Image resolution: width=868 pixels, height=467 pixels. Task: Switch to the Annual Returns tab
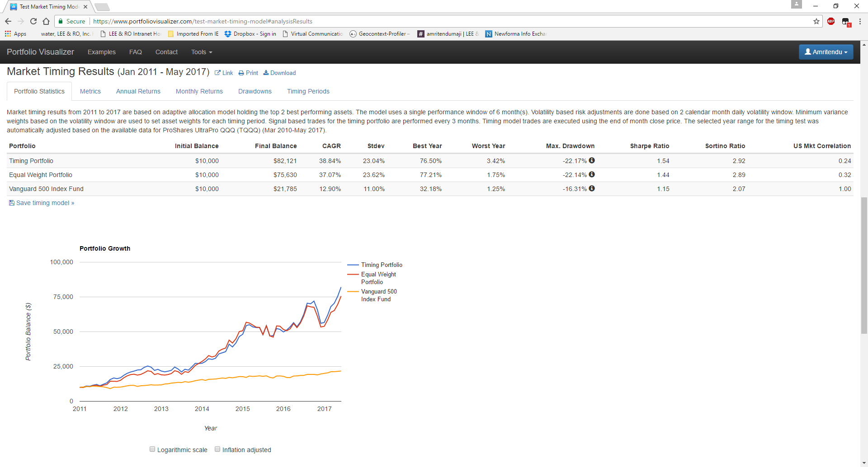coord(138,91)
